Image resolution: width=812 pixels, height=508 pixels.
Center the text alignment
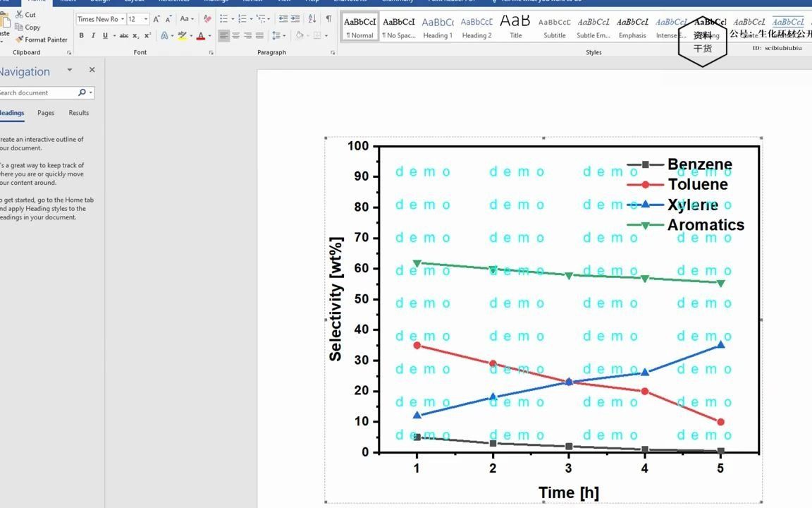(235, 36)
